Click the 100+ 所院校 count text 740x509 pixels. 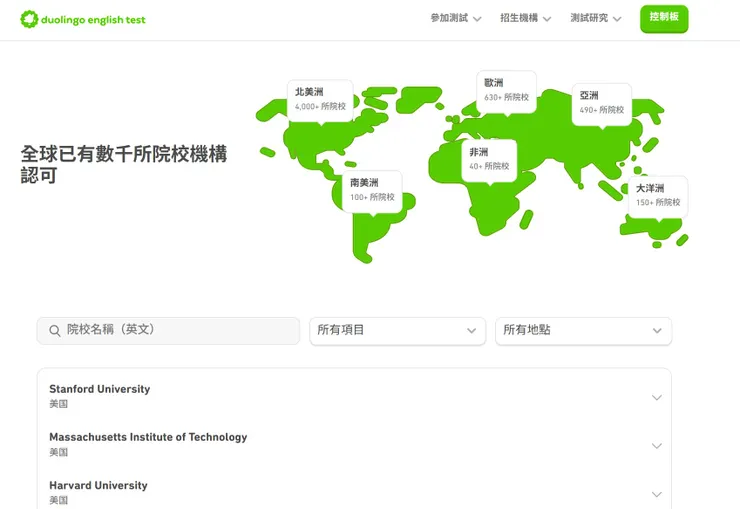click(x=372, y=197)
